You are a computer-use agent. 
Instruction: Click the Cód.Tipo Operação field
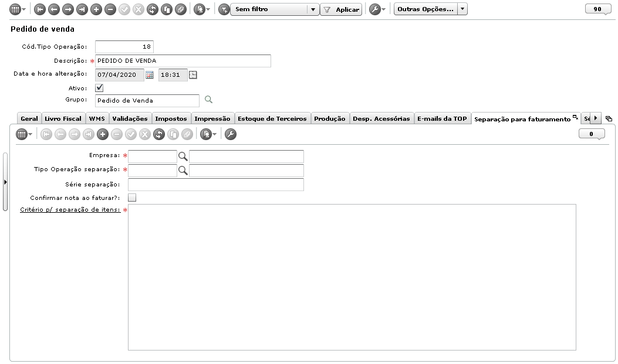124,46
